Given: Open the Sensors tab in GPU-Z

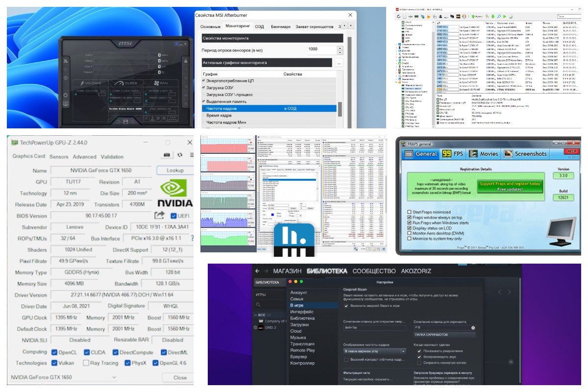Looking at the screenshot, I should click(59, 157).
